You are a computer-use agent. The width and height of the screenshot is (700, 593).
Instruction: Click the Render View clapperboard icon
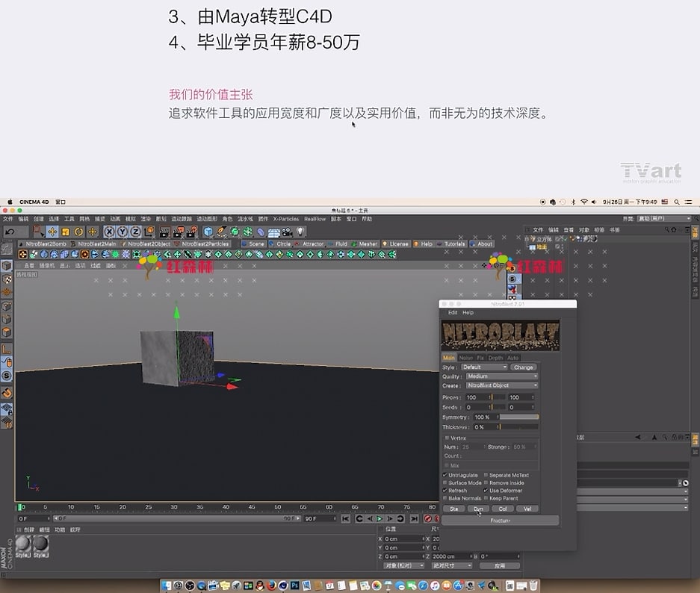pyautogui.click(x=165, y=232)
